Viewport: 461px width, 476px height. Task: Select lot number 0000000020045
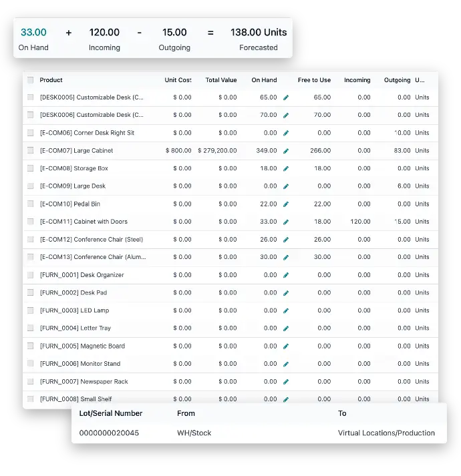coord(109,433)
